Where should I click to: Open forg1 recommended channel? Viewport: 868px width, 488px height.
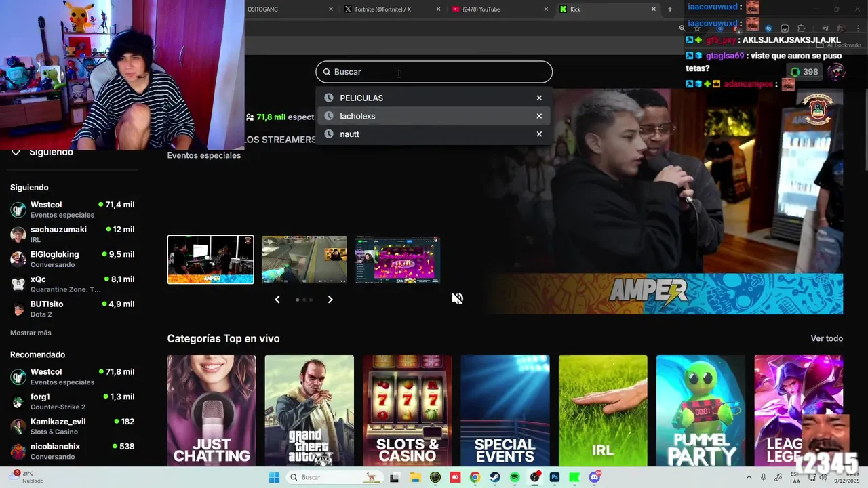click(73, 401)
